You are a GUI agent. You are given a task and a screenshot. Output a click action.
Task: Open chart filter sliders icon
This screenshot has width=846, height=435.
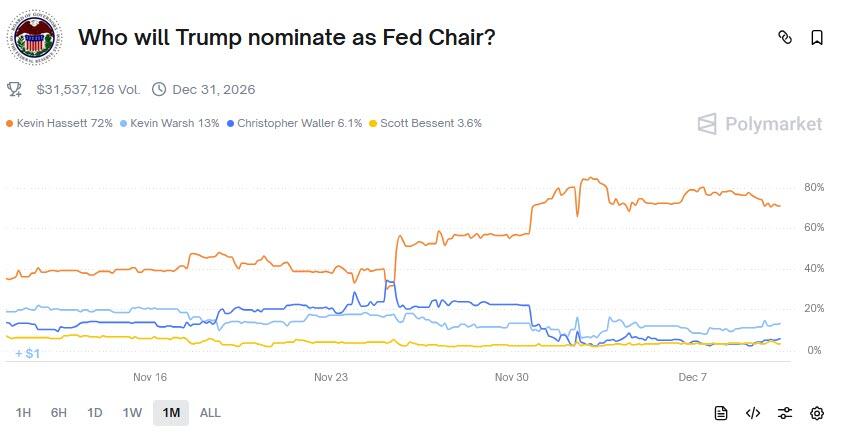tap(785, 413)
